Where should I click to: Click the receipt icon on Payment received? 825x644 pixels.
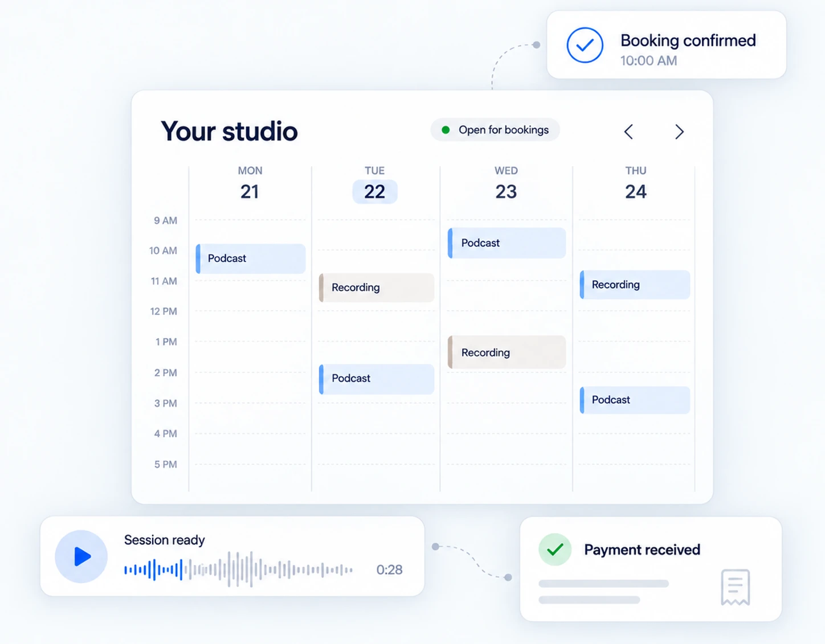(x=736, y=587)
